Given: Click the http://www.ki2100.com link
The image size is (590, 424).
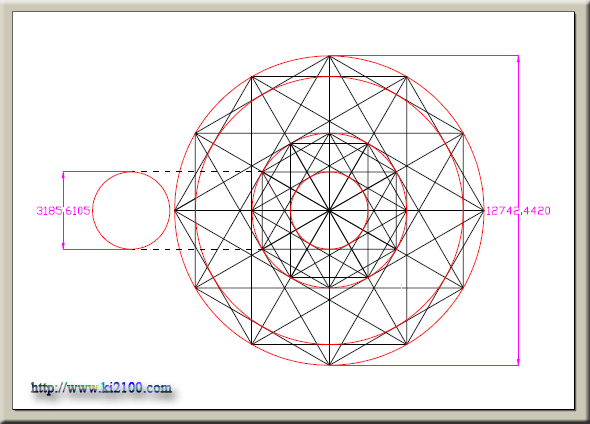Looking at the screenshot, I should pyautogui.click(x=101, y=388).
